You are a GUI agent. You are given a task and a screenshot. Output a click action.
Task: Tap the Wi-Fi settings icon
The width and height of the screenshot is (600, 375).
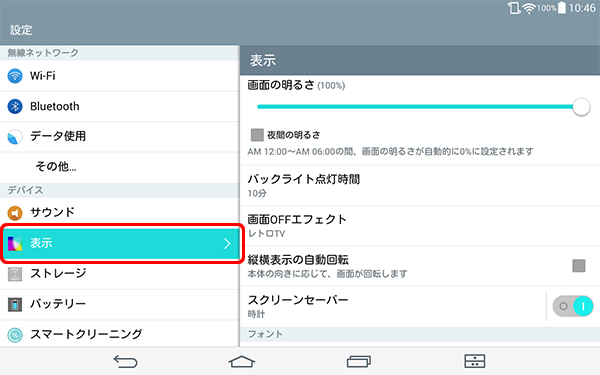[15, 76]
